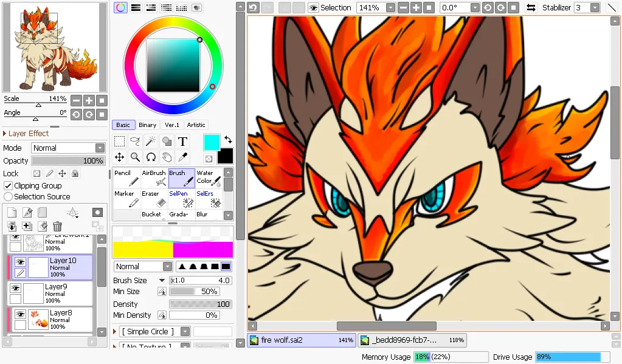622x364 pixels.
Task: Select the Rotate view tool
Action: (x=151, y=157)
